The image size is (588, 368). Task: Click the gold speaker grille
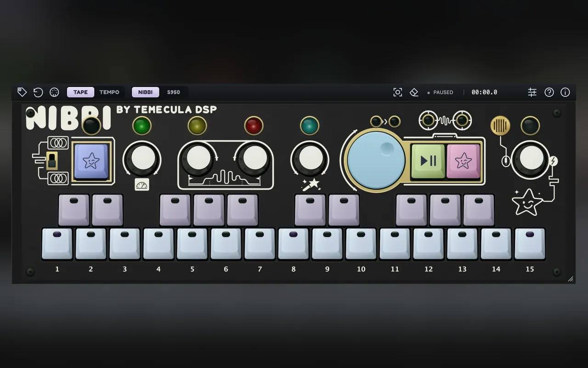click(500, 126)
